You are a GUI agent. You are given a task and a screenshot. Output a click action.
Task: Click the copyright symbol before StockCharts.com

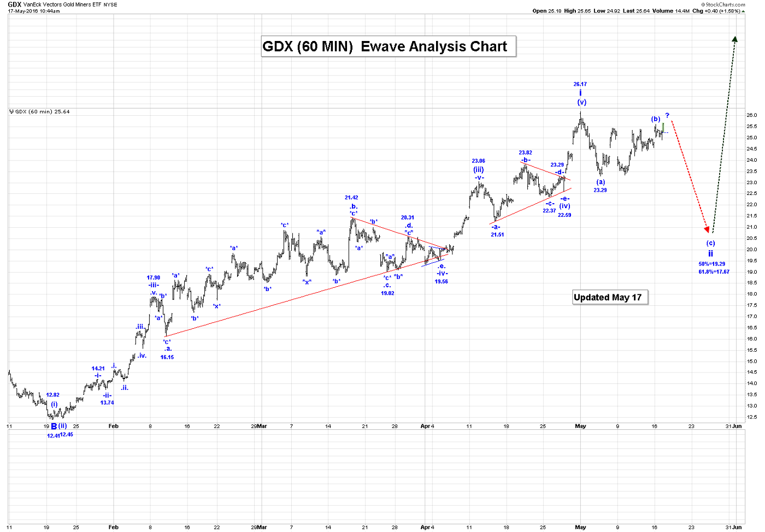click(703, 4)
